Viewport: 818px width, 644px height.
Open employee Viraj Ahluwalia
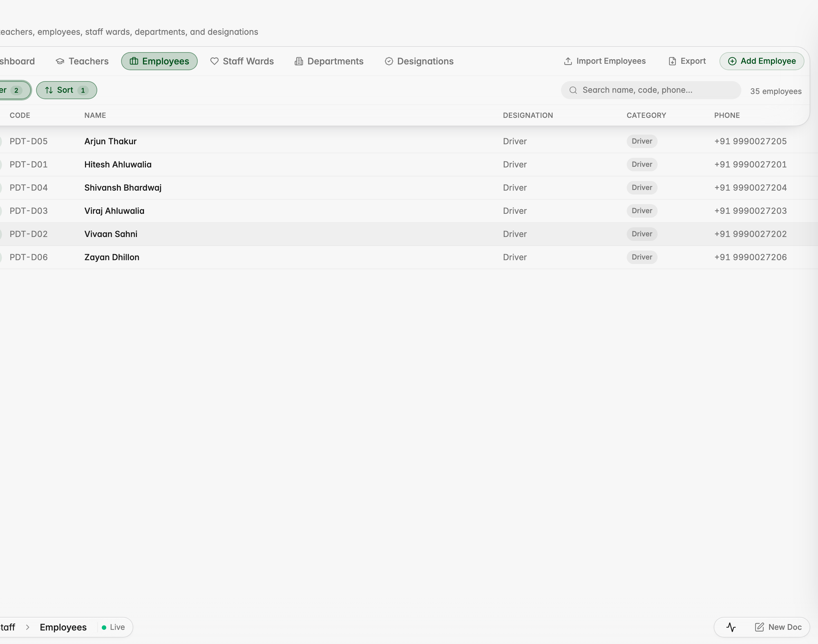click(114, 211)
